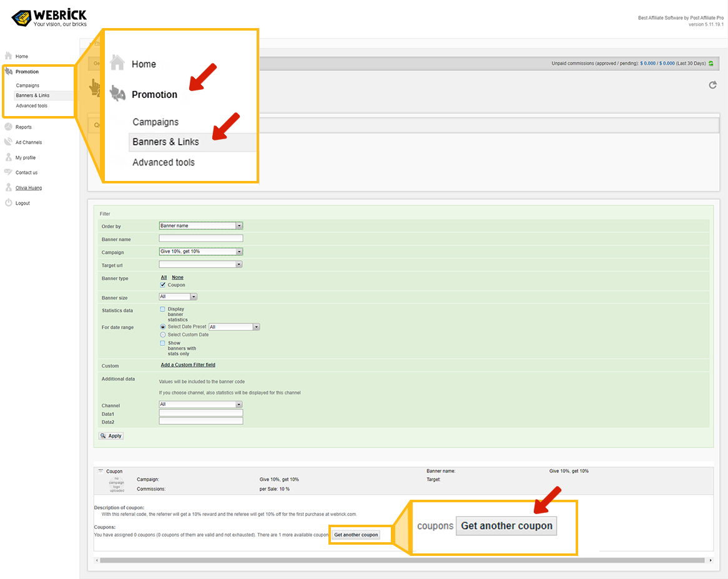Open Ad Channels via its sidebar icon
The width and height of the screenshot is (728, 579).
[x=9, y=142]
